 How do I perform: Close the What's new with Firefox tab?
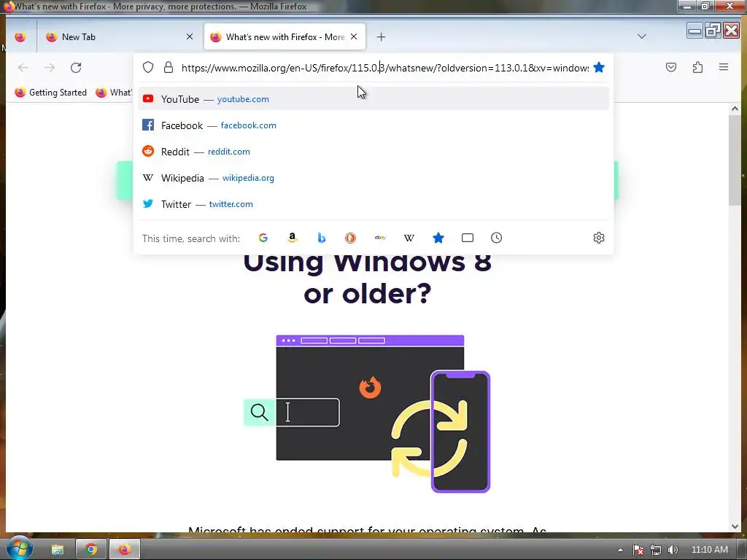point(354,36)
